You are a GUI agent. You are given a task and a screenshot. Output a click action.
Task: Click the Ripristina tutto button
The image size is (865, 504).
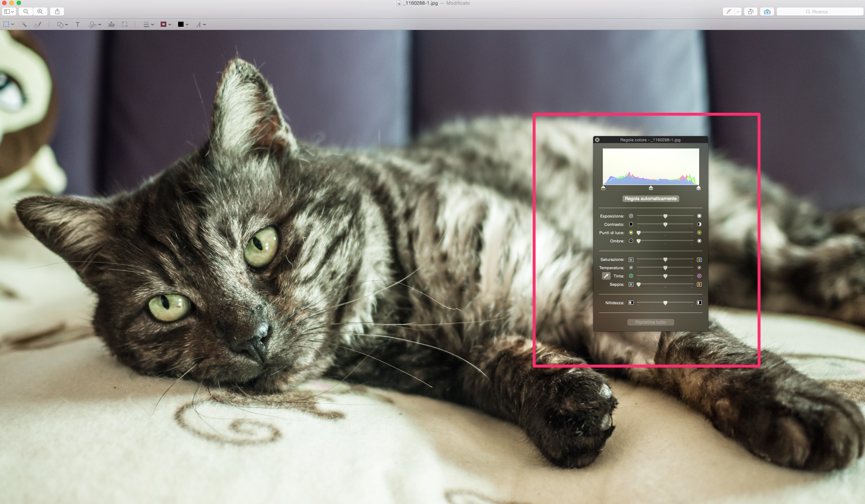[650, 322]
